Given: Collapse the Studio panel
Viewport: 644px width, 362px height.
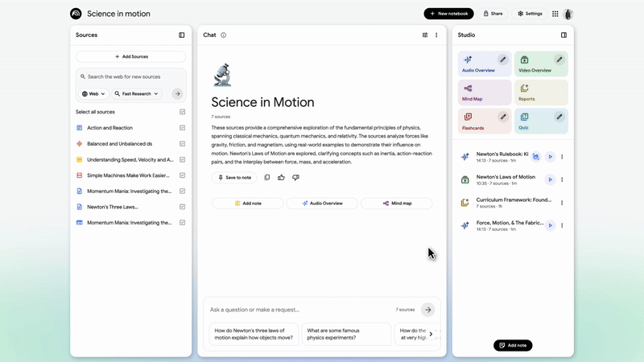Looking at the screenshot, I should click(563, 35).
